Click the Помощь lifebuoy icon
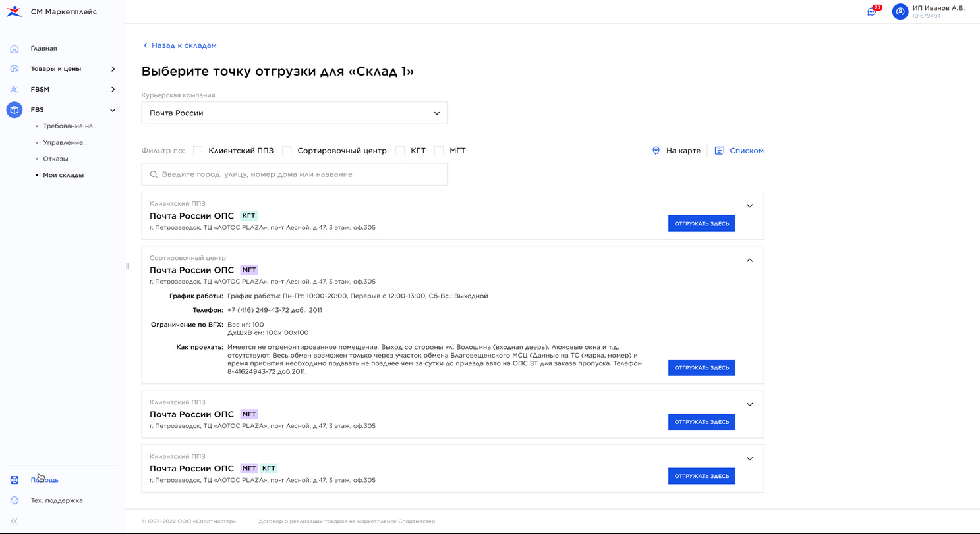980x534 pixels. (x=14, y=480)
